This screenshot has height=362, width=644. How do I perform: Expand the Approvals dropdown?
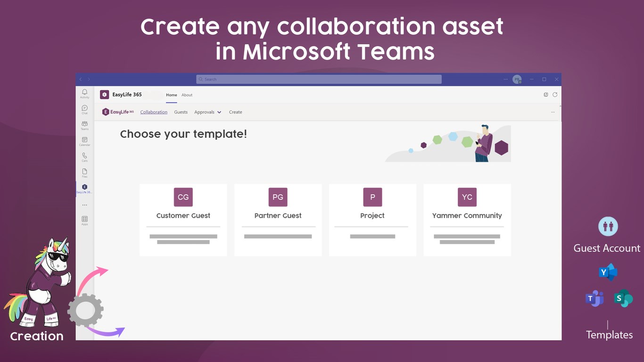tap(208, 112)
